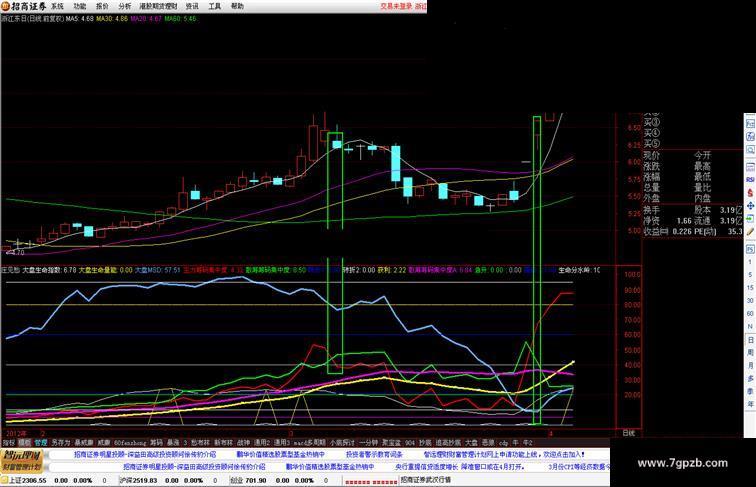Open the 3月份CPI等经济数据 news link
756x487 pixels.
[579, 467]
